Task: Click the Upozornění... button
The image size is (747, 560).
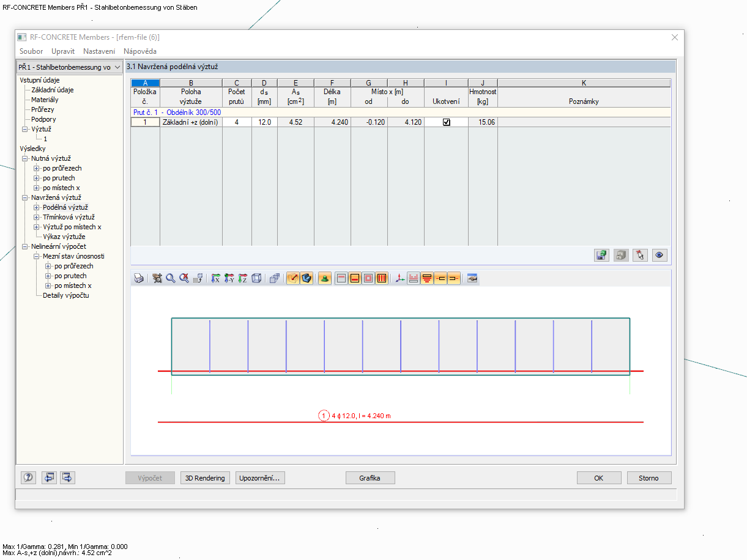Action: click(260, 478)
